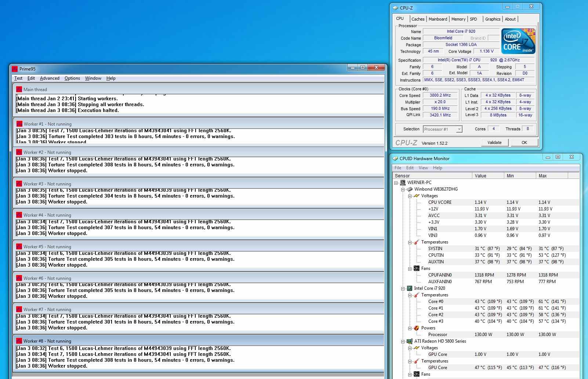Image resolution: width=588 pixels, height=379 pixels.
Task: Click the ATI Radeon HD 5800 icon
Action: 410,341
